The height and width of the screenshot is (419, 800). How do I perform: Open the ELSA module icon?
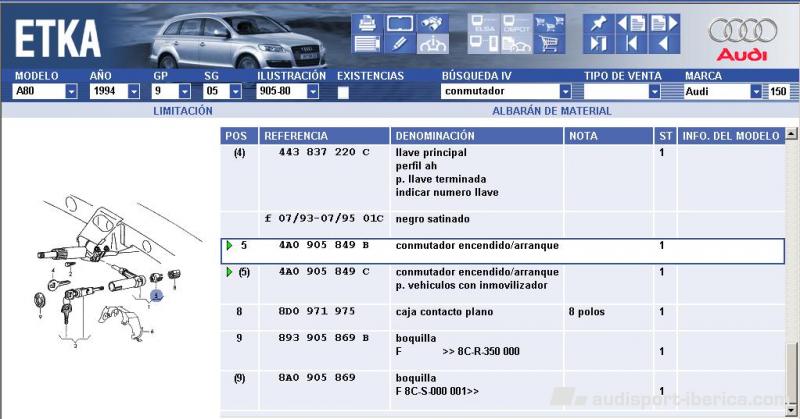pyautogui.click(x=483, y=22)
